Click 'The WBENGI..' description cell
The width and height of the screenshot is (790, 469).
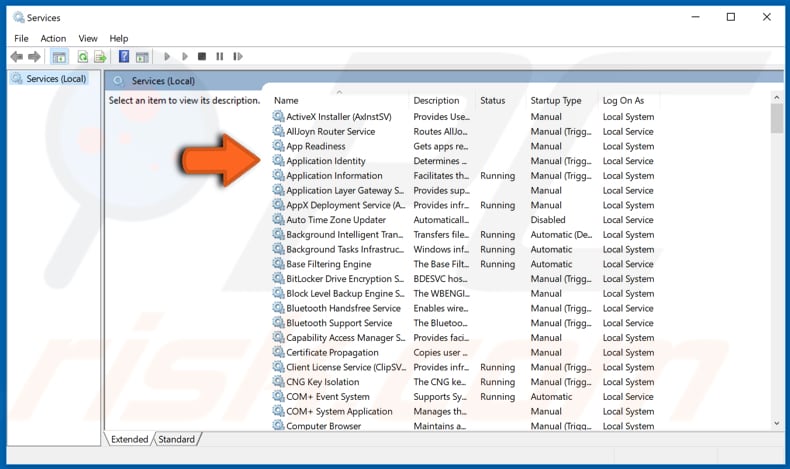441,293
